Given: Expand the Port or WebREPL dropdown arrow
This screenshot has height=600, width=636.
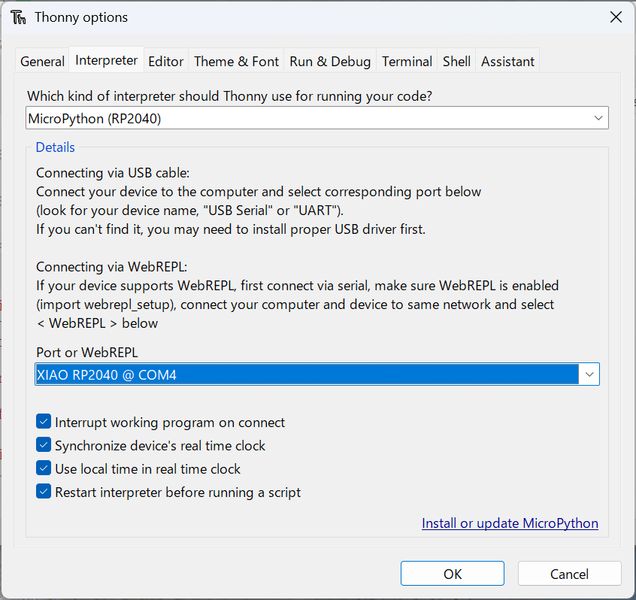Looking at the screenshot, I should (x=589, y=374).
